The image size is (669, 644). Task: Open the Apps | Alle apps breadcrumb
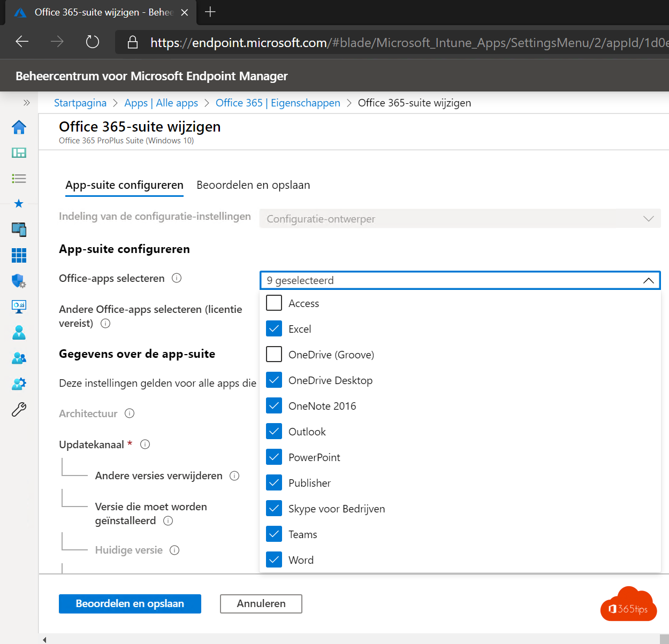[161, 102]
